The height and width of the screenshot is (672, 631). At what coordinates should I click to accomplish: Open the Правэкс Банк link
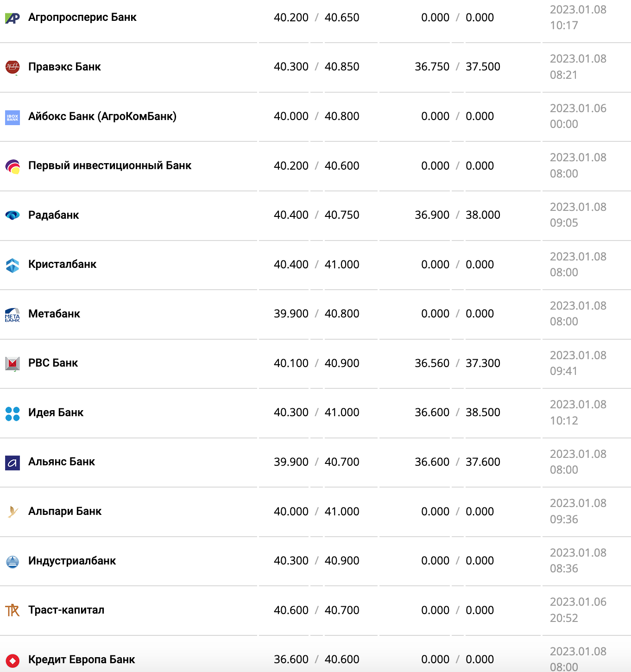tap(64, 67)
